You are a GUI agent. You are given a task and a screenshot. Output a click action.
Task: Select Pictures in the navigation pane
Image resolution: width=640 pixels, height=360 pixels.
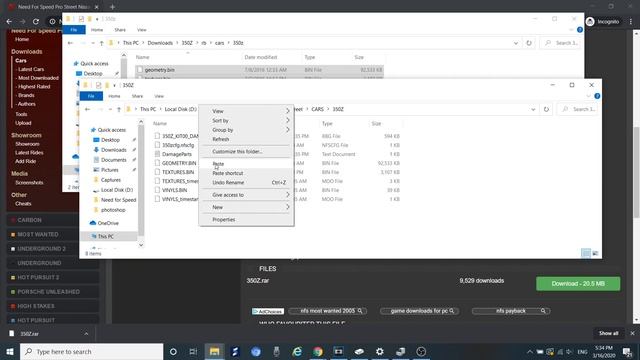tap(109, 170)
